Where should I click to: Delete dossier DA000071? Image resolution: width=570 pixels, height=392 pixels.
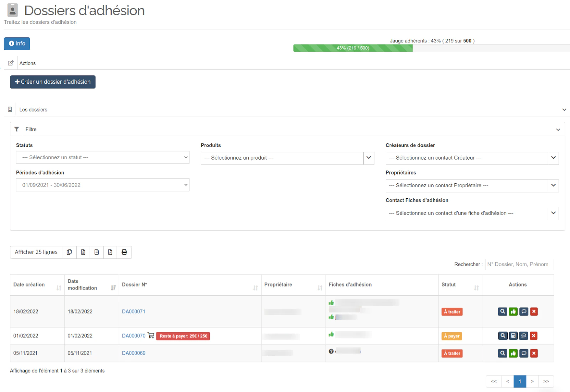[x=534, y=312]
